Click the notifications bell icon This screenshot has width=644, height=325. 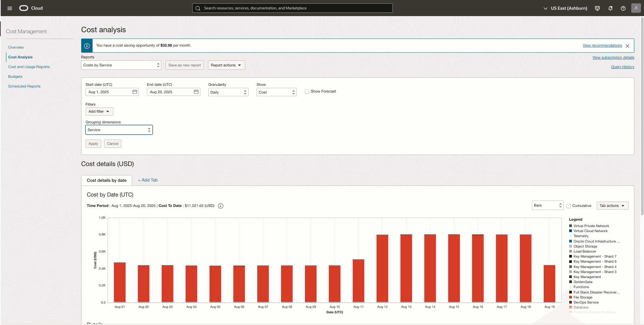[610, 8]
